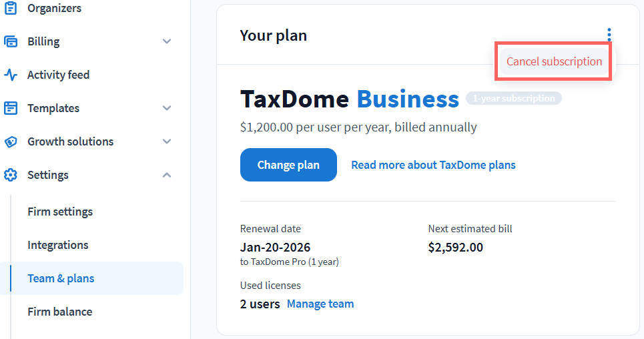Click the Settings gear icon

tap(11, 175)
